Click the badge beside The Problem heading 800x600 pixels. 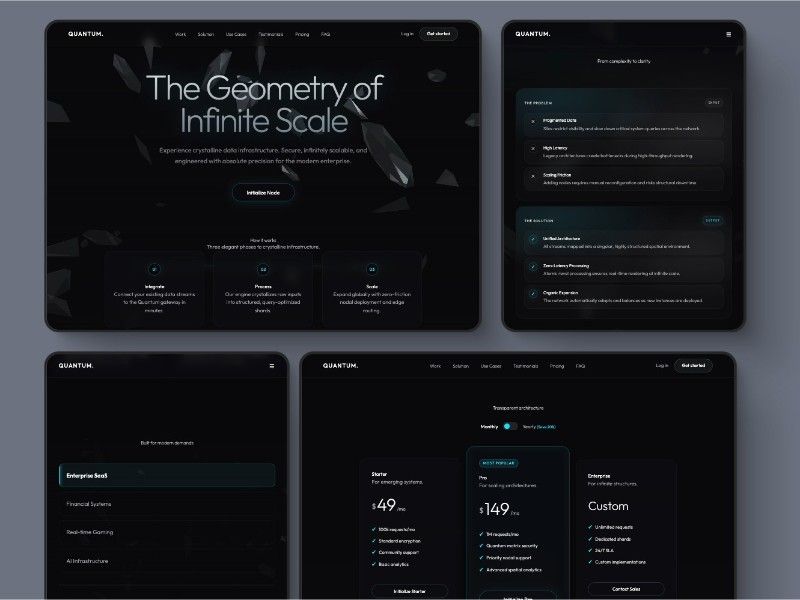(x=713, y=103)
